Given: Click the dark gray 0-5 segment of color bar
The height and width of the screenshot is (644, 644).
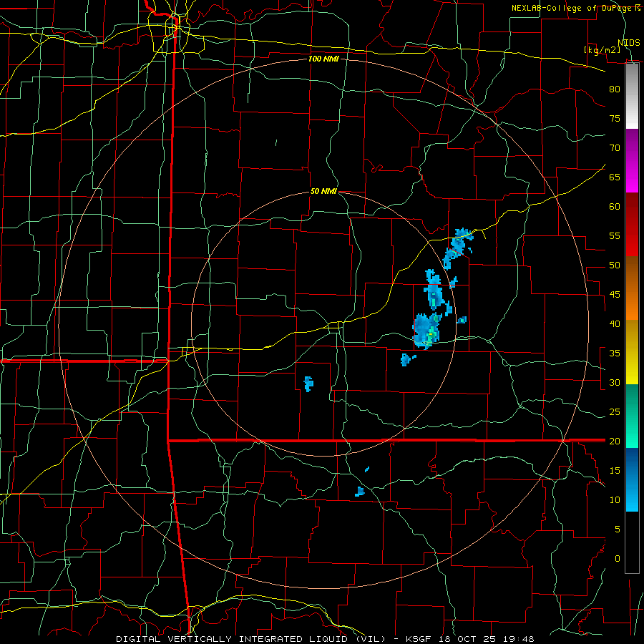Looking at the screenshot, I should coord(632,542).
